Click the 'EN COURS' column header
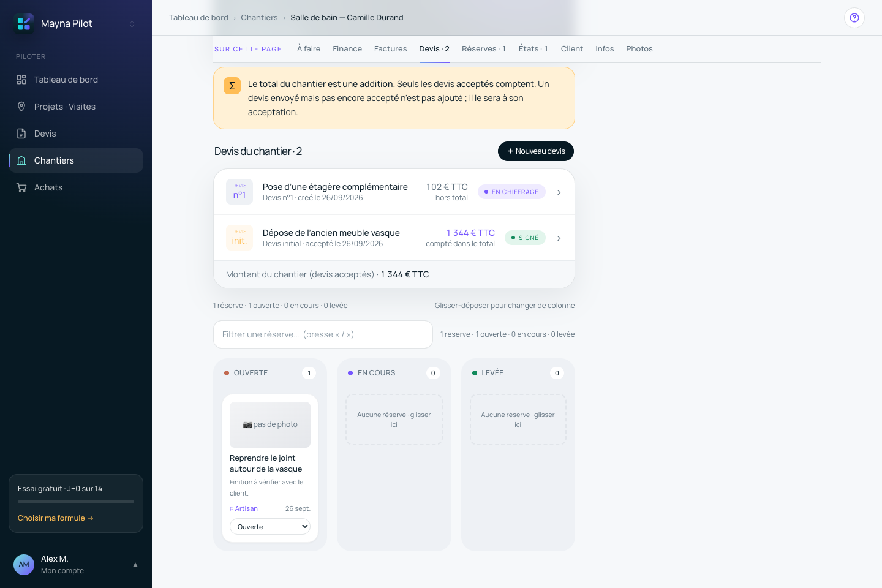Viewport: 882px width, 588px height. pyautogui.click(x=376, y=373)
